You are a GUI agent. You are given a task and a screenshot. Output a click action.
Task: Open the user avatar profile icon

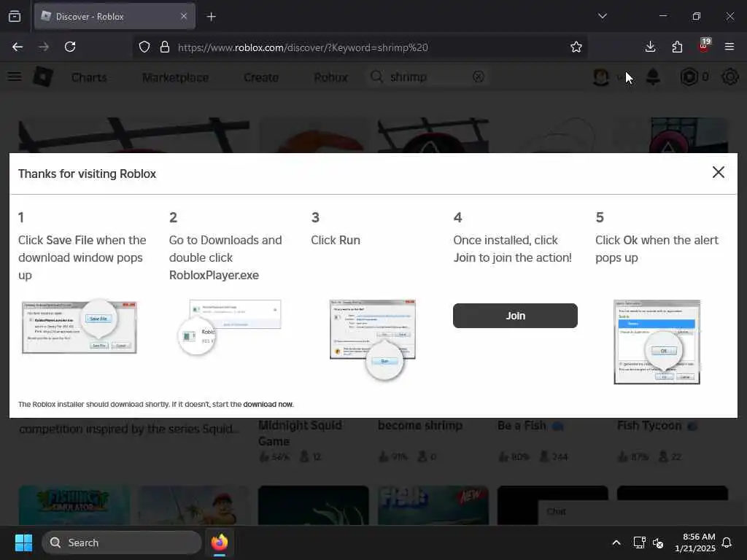[601, 77]
